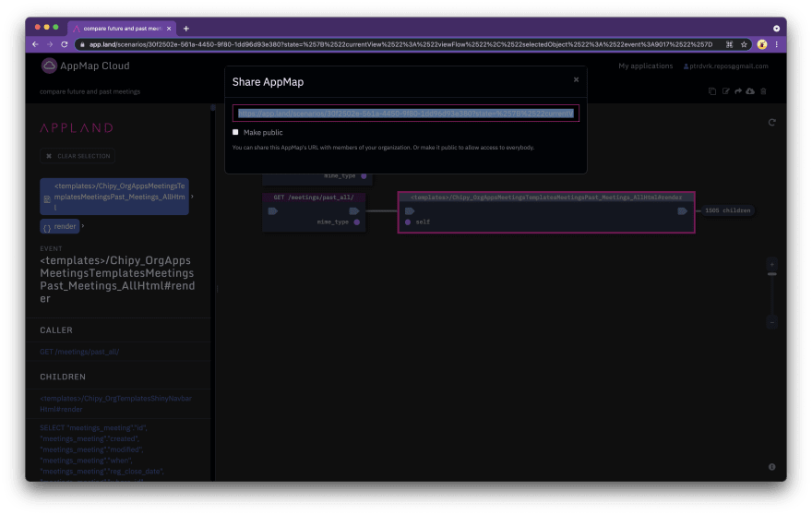Bookmark this page with the star icon
The image size is (812, 515).
[x=744, y=44]
